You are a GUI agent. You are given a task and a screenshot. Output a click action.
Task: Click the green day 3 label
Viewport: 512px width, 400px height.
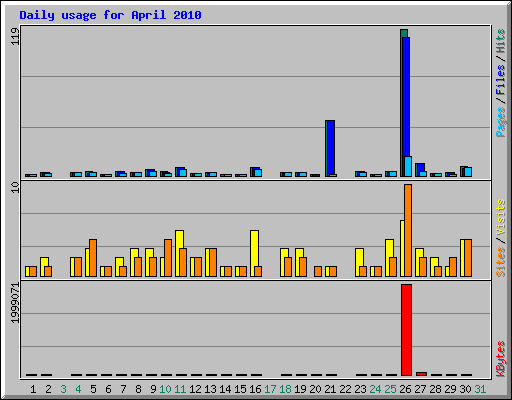(63, 389)
